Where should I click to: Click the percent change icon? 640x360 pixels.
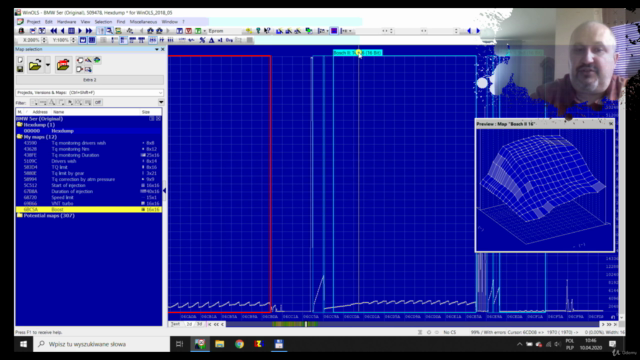(x=202, y=40)
